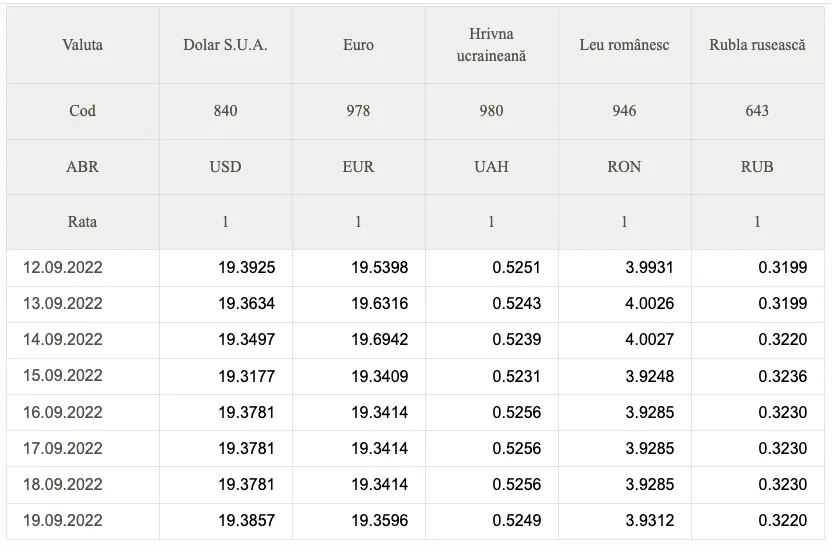Click the EUR abbreviation cell
This screenshot has width=832, height=546.
tap(359, 167)
